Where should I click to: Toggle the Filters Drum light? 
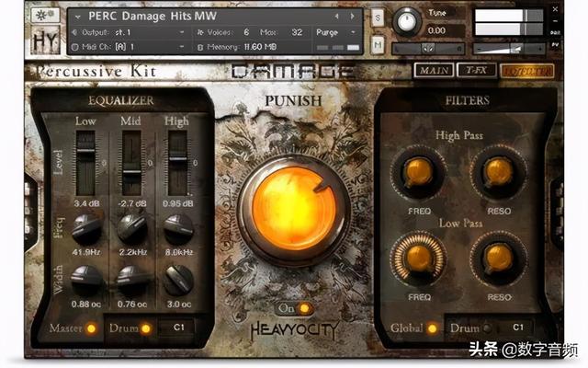[x=487, y=328]
